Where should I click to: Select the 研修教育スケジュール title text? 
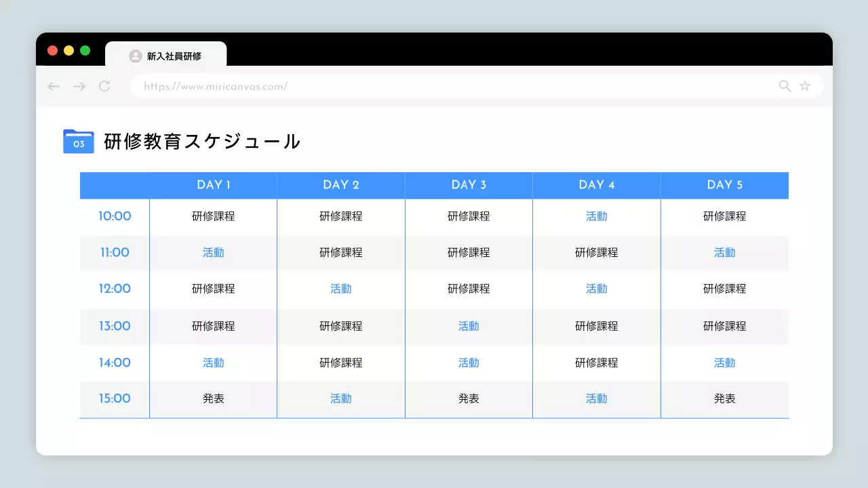[200, 142]
